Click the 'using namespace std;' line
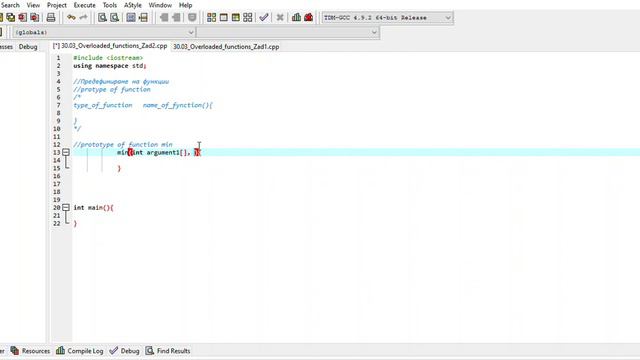Viewport: 640px width, 360px height. click(110, 66)
